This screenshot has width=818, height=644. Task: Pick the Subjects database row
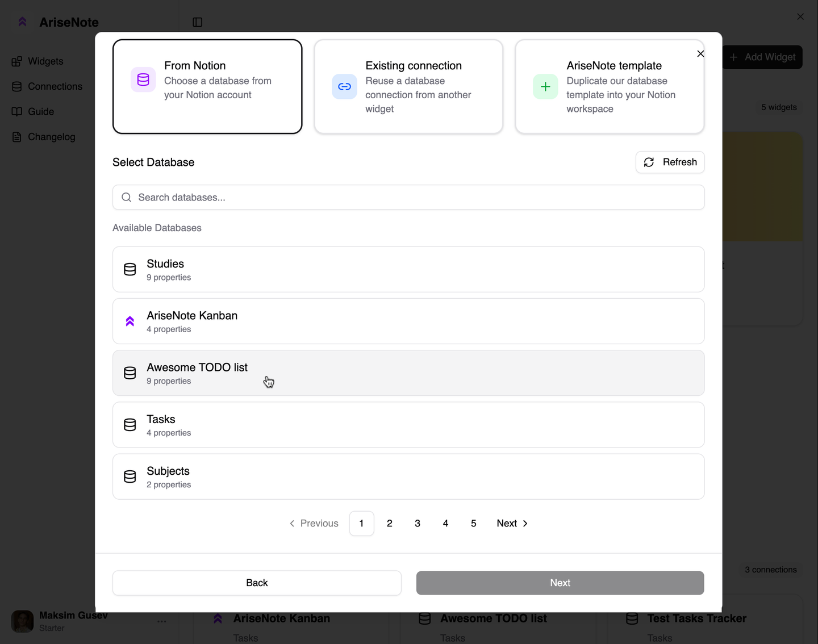pos(408,476)
